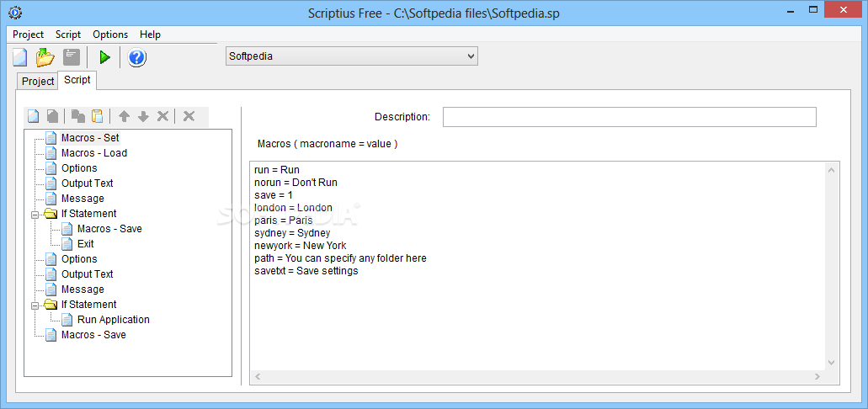Open the Project menu
Screen dimensions: 868x409
[x=29, y=35]
